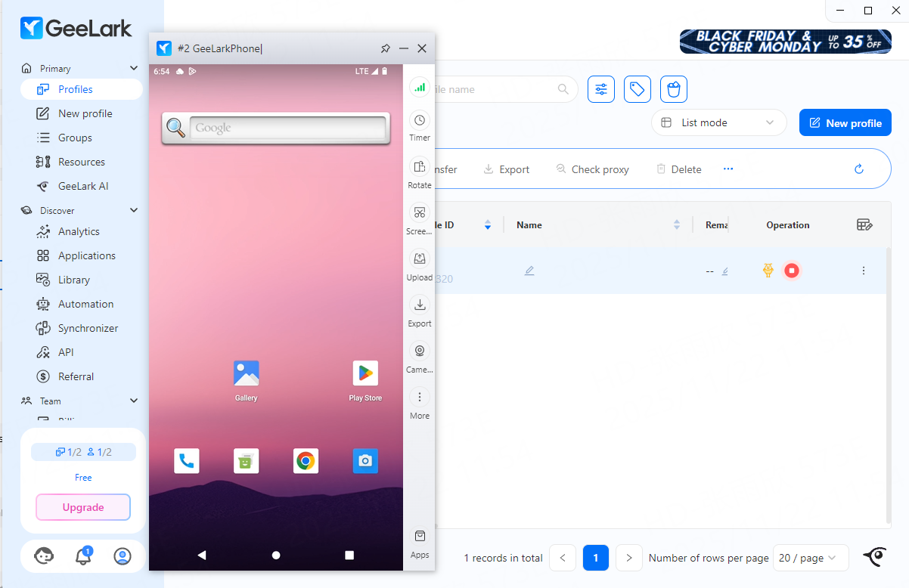Open Automation in the sidebar
Screen dimensions: 909x588
pos(85,304)
